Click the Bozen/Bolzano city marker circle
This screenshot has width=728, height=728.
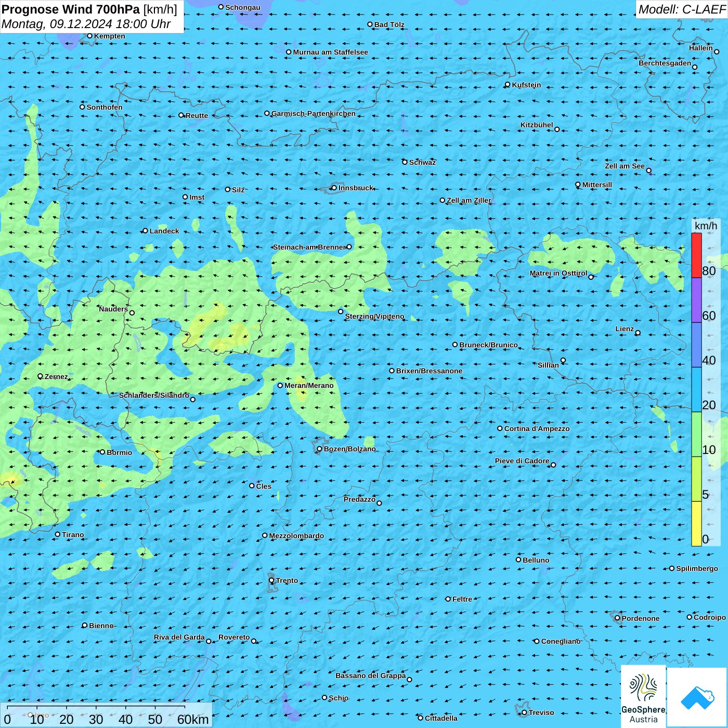point(319,449)
